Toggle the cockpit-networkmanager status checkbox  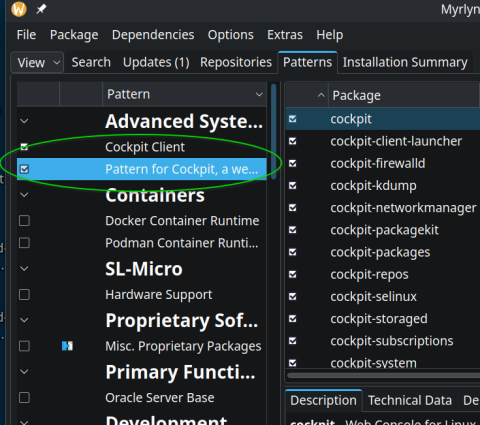click(x=293, y=208)
